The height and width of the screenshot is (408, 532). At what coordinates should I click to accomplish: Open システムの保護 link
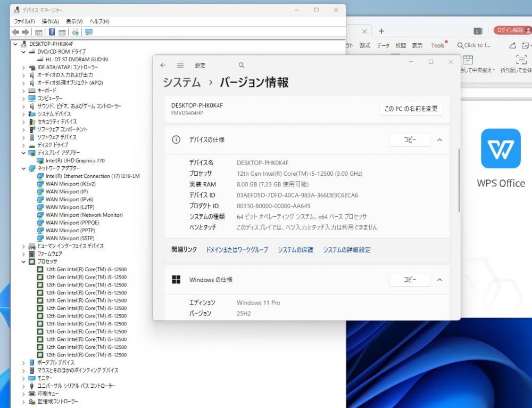(x=295, y=250)
